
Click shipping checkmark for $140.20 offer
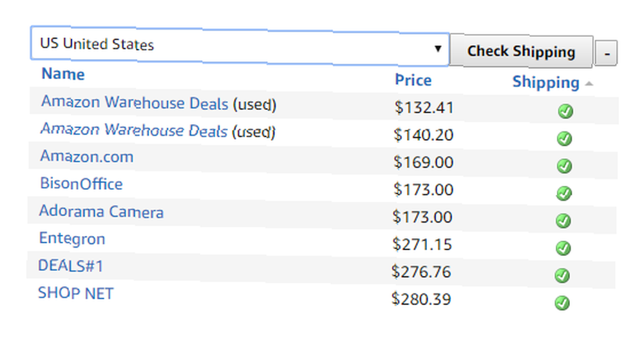point(565,138)
